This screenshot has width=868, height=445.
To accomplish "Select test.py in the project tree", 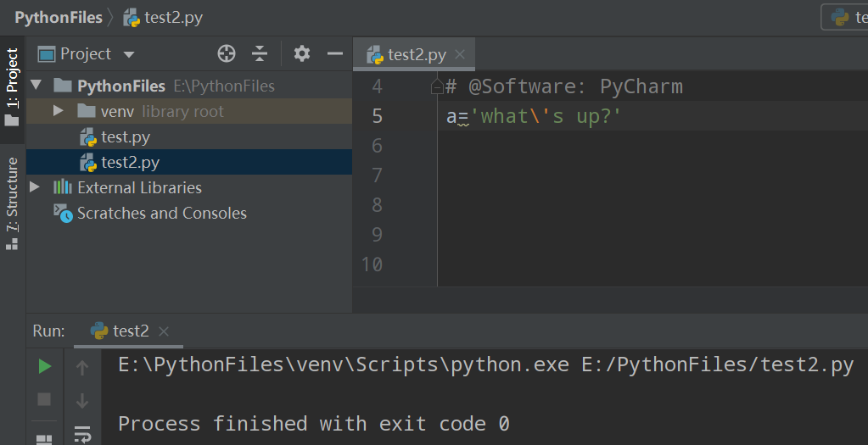I will [x=188, y=136].
